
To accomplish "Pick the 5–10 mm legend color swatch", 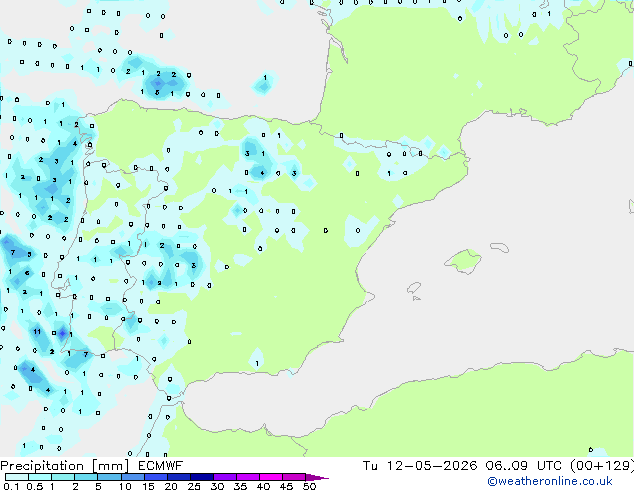I will 110,477.
